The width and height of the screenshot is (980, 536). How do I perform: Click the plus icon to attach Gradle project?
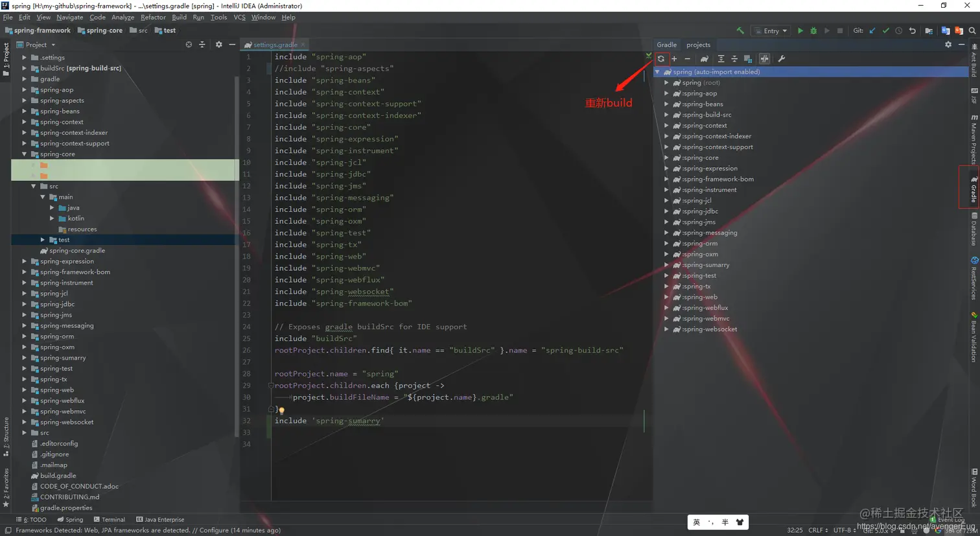[674, 59]
